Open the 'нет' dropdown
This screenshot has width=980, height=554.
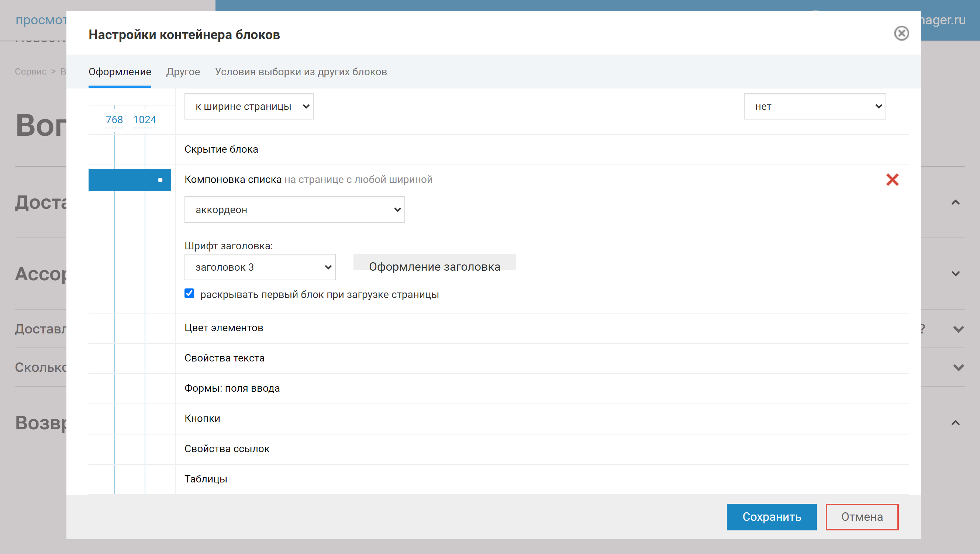[x=814, y=107]
